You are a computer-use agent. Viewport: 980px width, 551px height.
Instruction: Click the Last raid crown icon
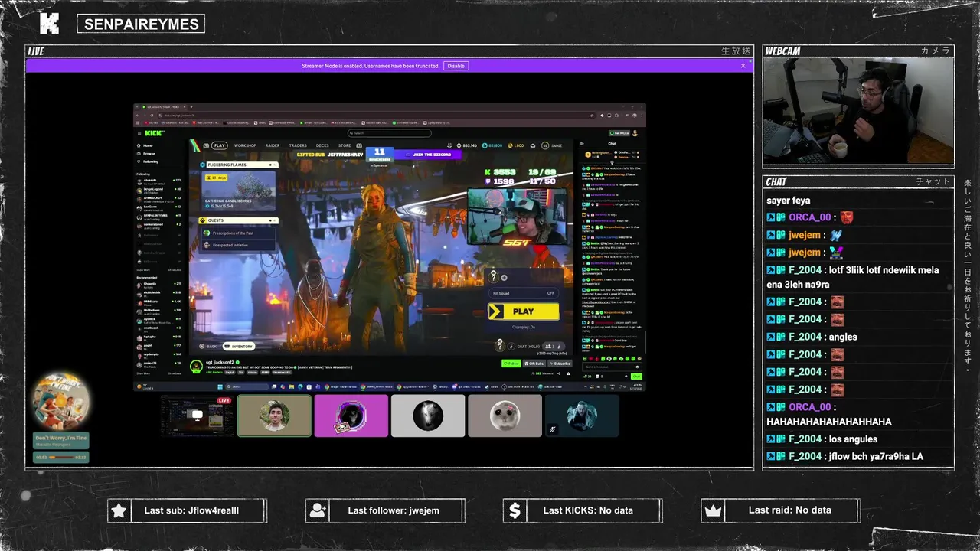[713, 510]
